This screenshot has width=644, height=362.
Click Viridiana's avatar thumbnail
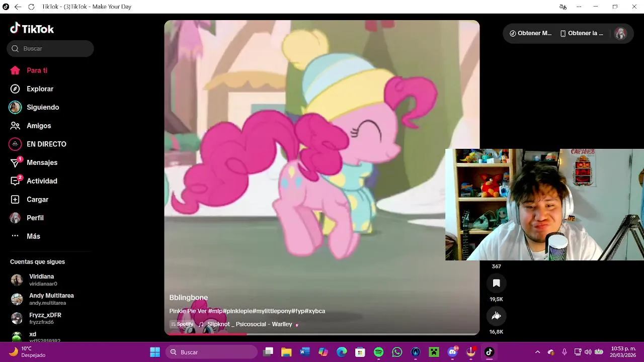(17, 280)
